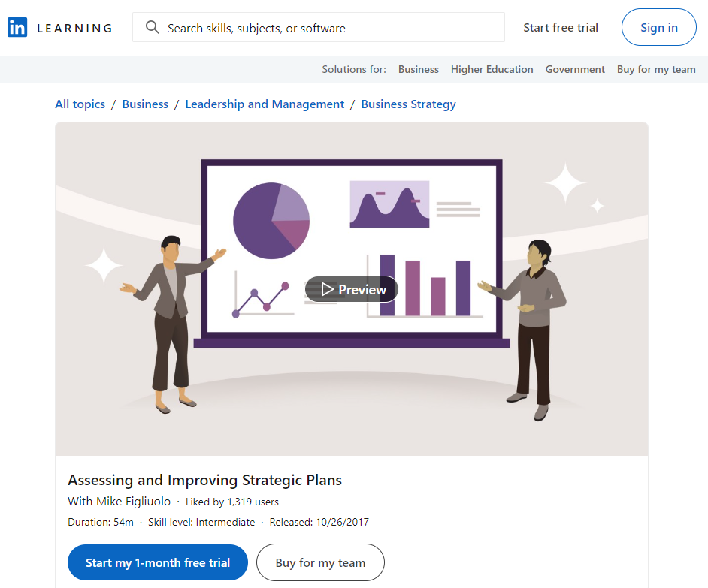Go to Business breadcrumb
The height and width of the screenshot is (588, 708).
145,104
